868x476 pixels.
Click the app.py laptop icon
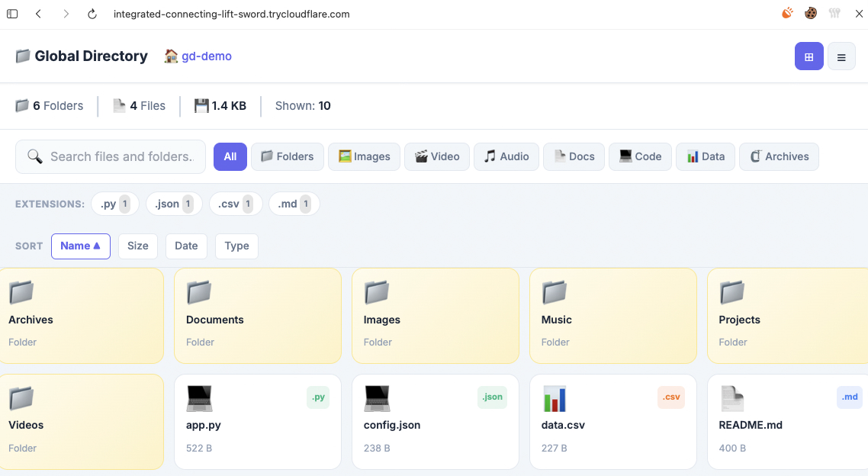(199, 398)
